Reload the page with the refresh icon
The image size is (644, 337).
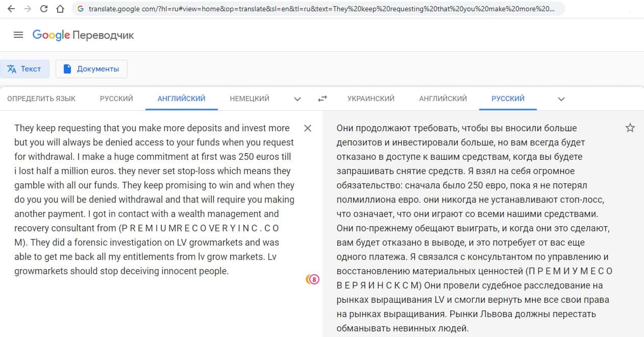44,9
